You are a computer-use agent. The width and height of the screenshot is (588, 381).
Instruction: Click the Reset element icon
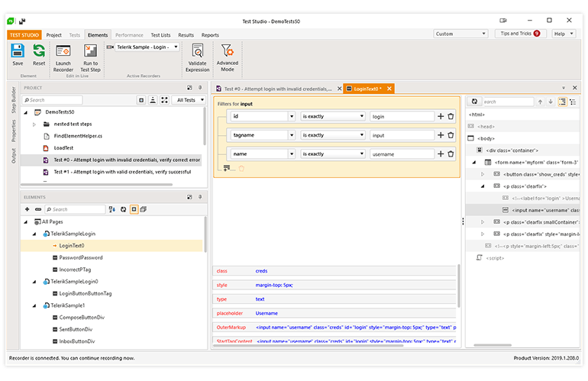coord(39,51)
